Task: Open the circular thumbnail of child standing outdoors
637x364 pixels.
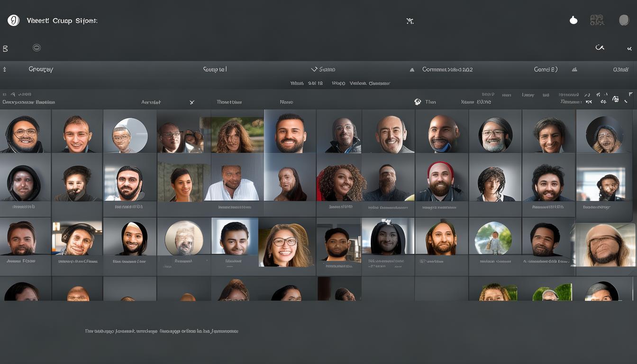Action: (x=493, y=238)
